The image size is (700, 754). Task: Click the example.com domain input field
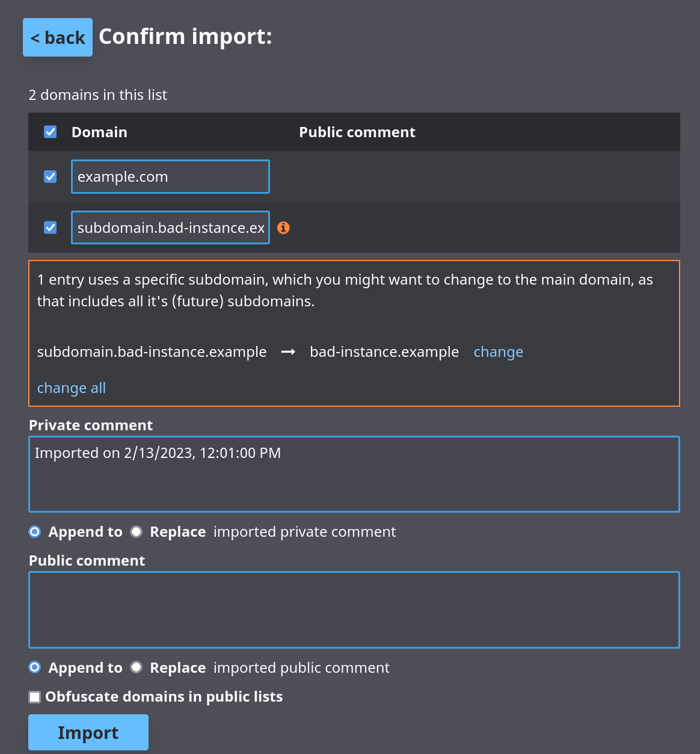pyautogui.click(x=170, y=176)
